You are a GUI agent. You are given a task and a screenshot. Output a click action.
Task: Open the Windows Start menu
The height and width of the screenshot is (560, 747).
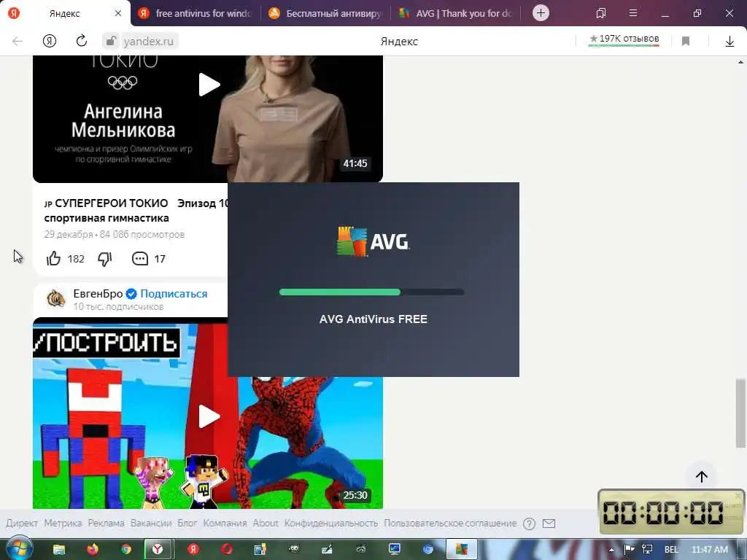pyautogui.click(x=18, y=548)
